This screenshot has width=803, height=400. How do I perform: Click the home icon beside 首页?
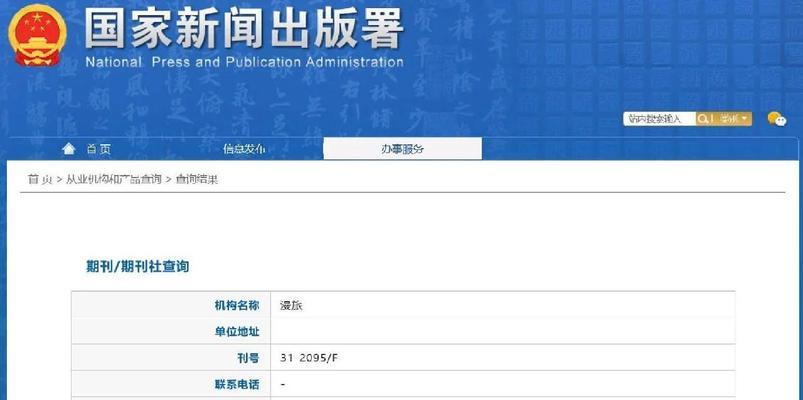[x=69, y=149]
